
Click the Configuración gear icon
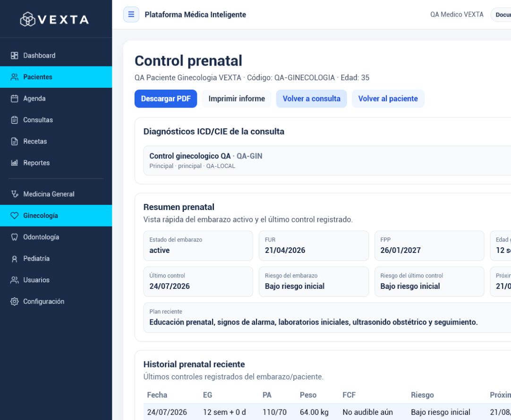pos(14,302)
